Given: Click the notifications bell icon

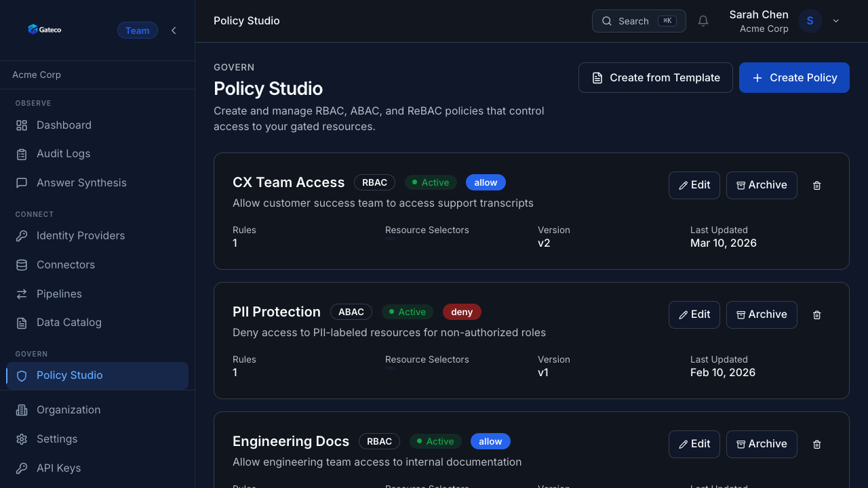Looking at the screenshot, I should (703, 21).
